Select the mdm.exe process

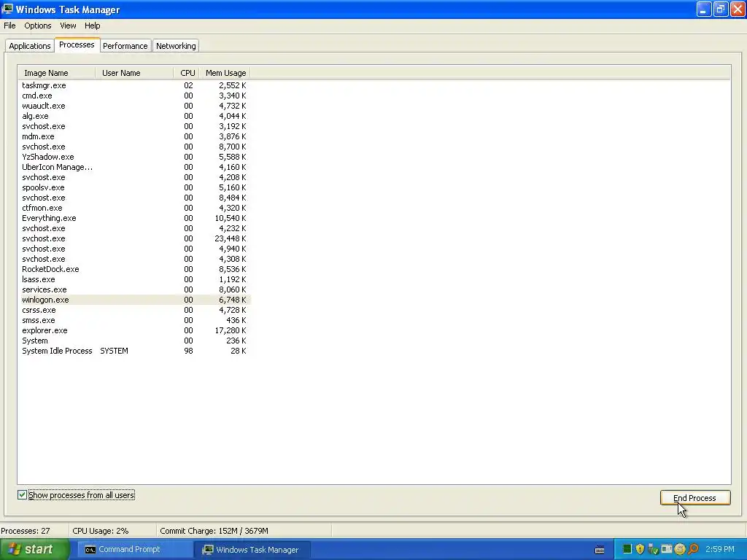(x=134, y=136)
